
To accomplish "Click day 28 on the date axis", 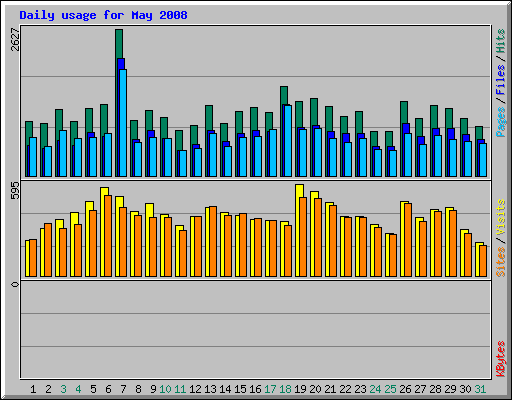I will click(x=435, y=389).
